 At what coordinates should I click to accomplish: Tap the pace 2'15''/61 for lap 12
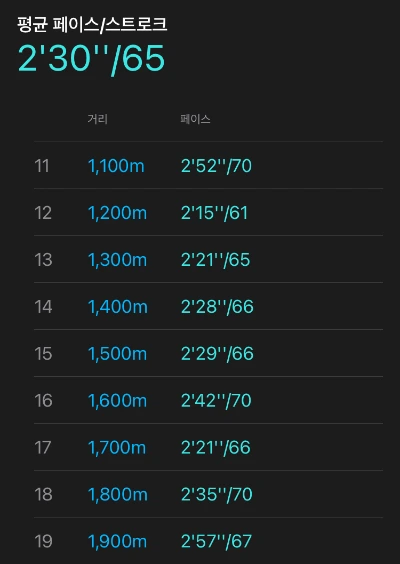tap(214, 213)
